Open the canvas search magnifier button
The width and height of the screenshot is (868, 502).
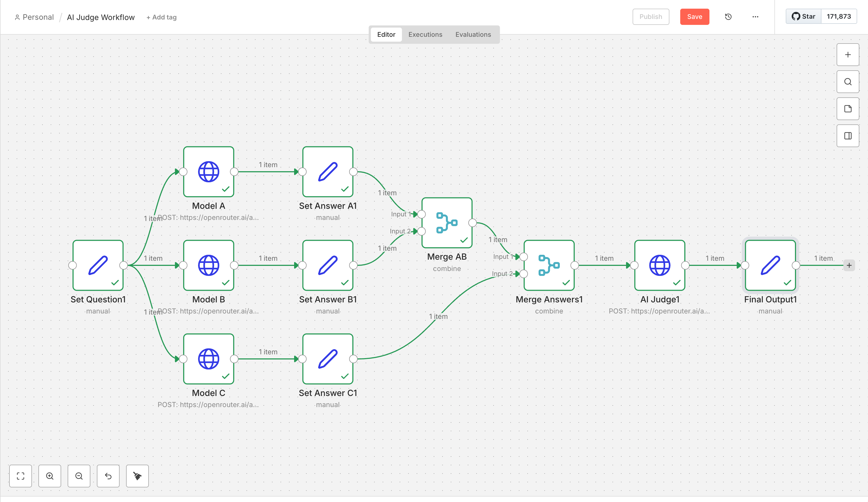tap(848, 82)
